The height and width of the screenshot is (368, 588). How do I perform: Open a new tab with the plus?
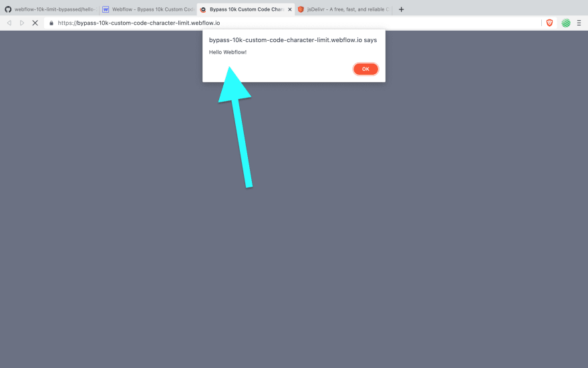[402, 9]
